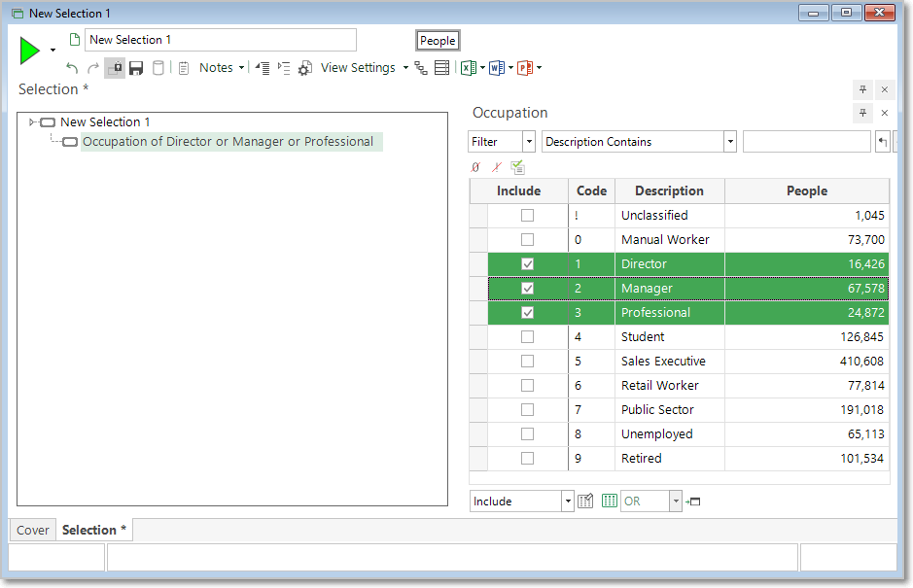Sort by the Description column header
This screenshot has width=913, height=588.
(x=670, y=190)
